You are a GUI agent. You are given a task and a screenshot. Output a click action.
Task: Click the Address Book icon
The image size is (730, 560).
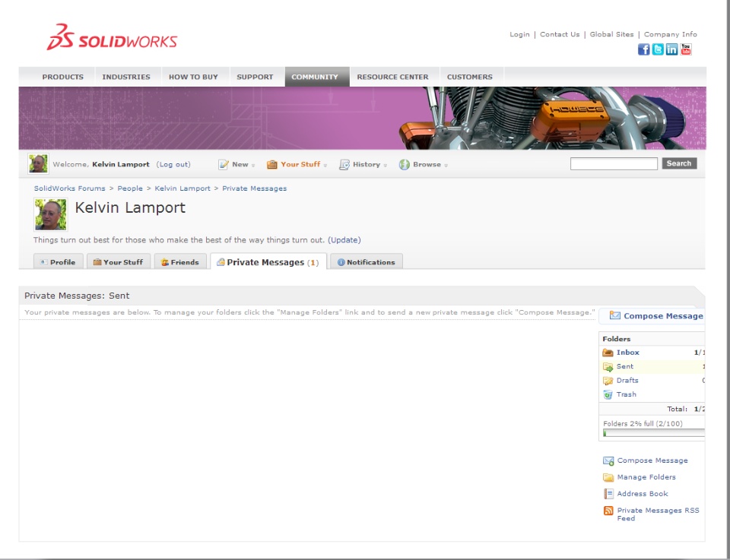(x=608, y=493)
